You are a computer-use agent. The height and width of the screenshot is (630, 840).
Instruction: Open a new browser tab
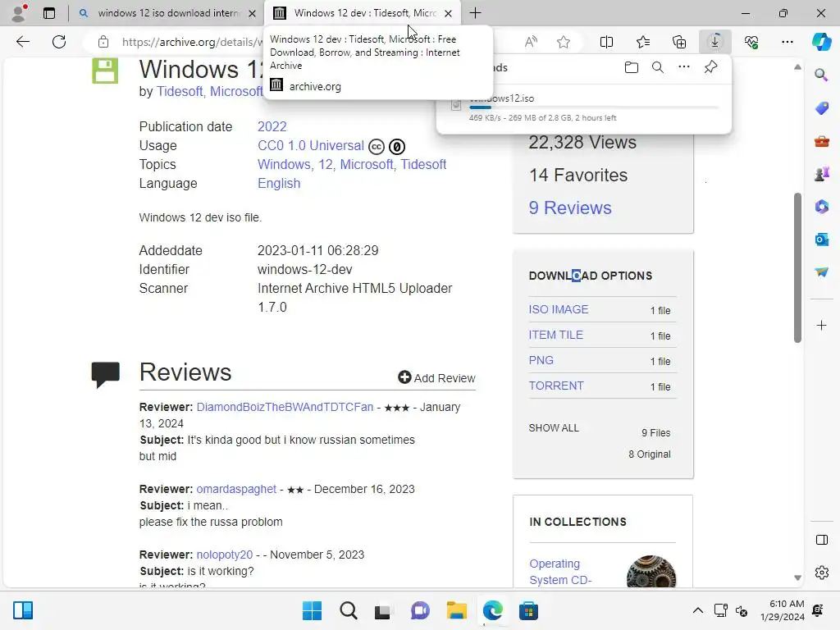tap(475, 13)
